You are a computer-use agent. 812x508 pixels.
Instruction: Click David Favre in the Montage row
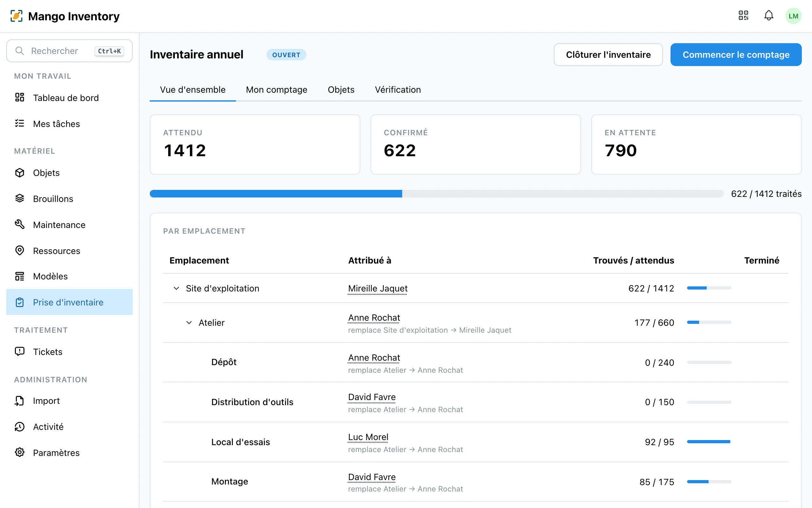pos(372,477)
